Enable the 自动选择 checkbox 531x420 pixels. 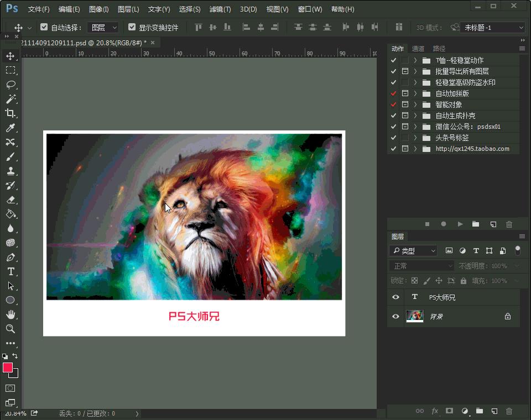pyautogui.click(x=44, y=27)
